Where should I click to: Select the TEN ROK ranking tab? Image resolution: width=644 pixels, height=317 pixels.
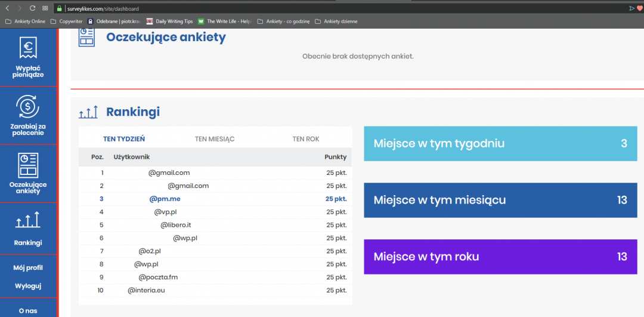click(306, 139)
